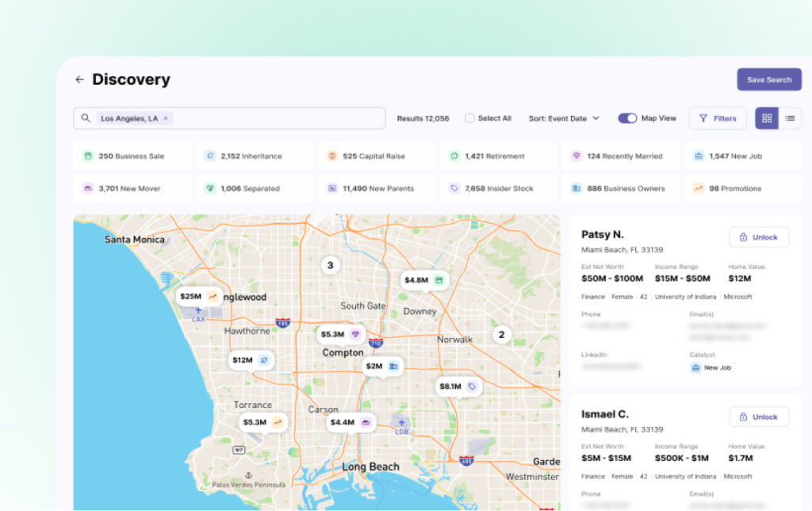Click the back arrow beside Discovery
This screenshot has width=812, height=511.
coord(79,79)
